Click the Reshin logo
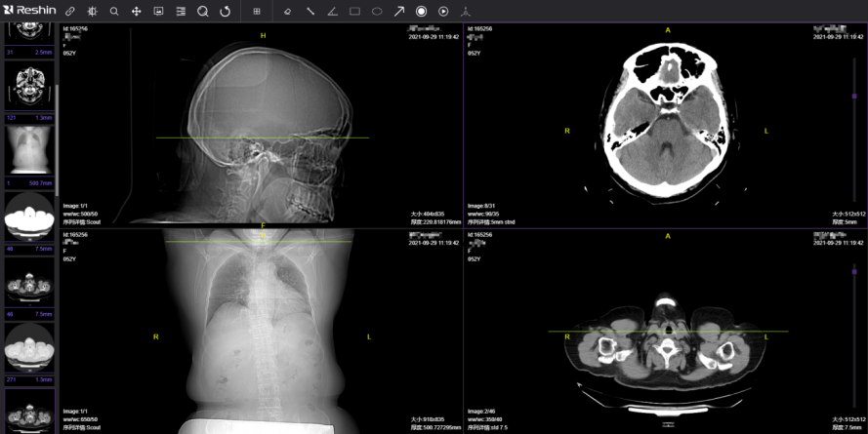The height and width of the screenshot is (434, 868). click(27, 11)
